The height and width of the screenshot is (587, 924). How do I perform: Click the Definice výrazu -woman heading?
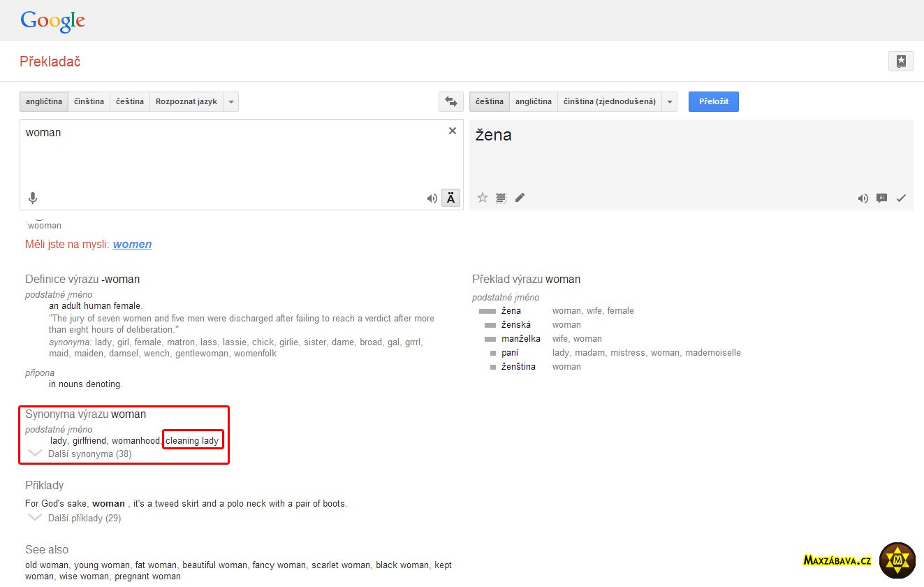(x=82, y=279)
